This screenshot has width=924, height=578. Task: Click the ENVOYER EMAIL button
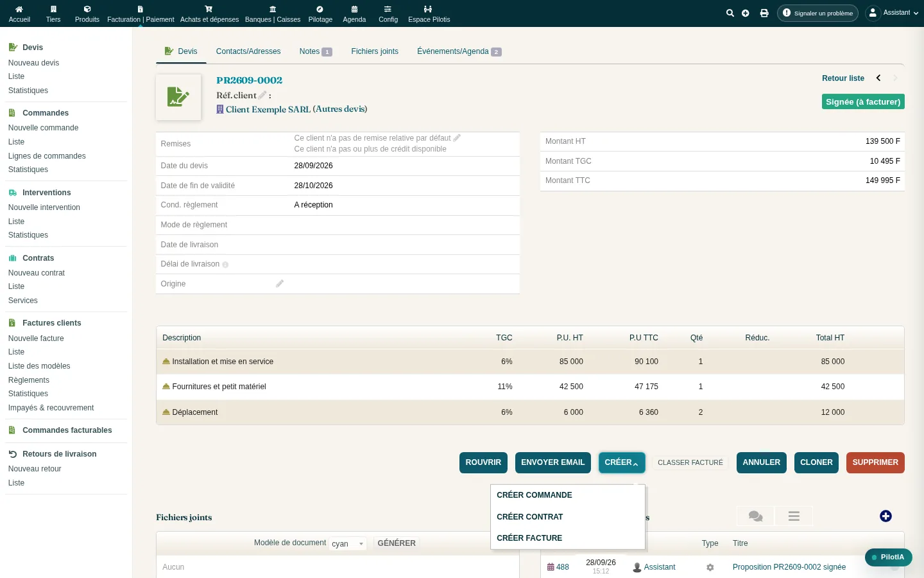coord(553,462)
